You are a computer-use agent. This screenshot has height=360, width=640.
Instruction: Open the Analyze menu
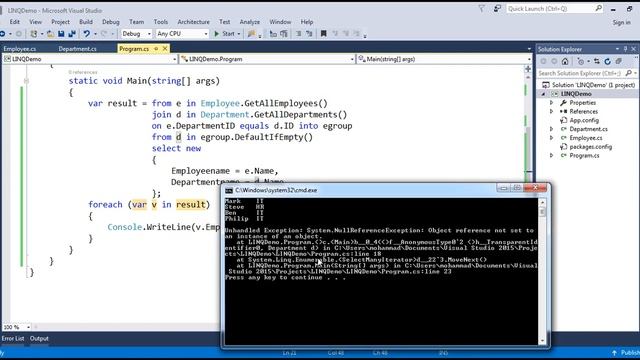[x=249, y=22]
